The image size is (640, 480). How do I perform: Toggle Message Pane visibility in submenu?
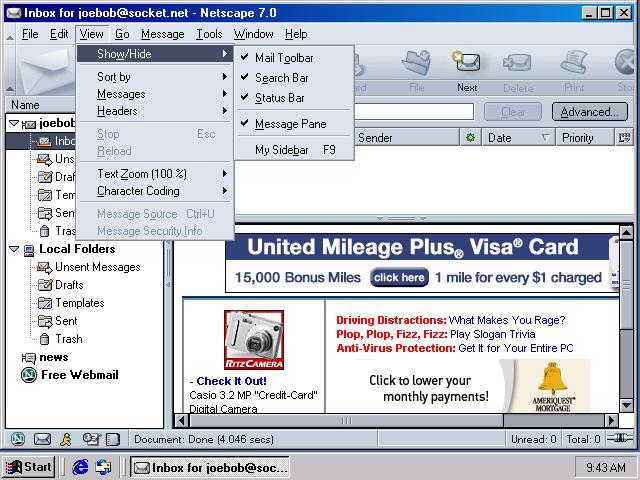(294, 124)
